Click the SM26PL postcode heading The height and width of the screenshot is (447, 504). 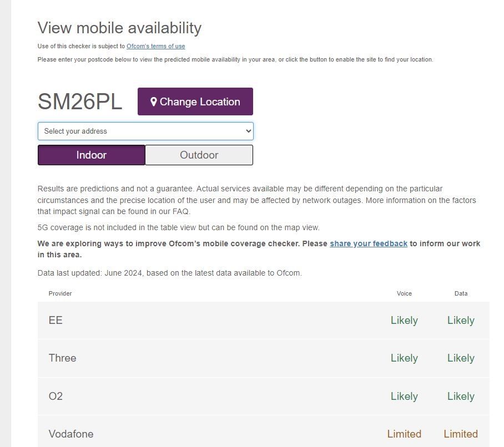tap(80, 102)
